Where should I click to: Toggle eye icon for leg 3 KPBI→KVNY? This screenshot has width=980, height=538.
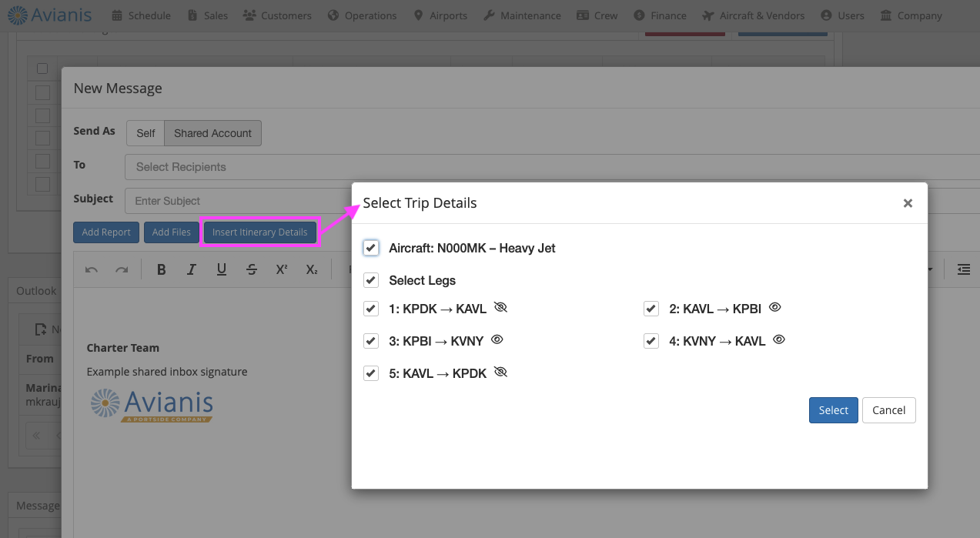[497, 339]
